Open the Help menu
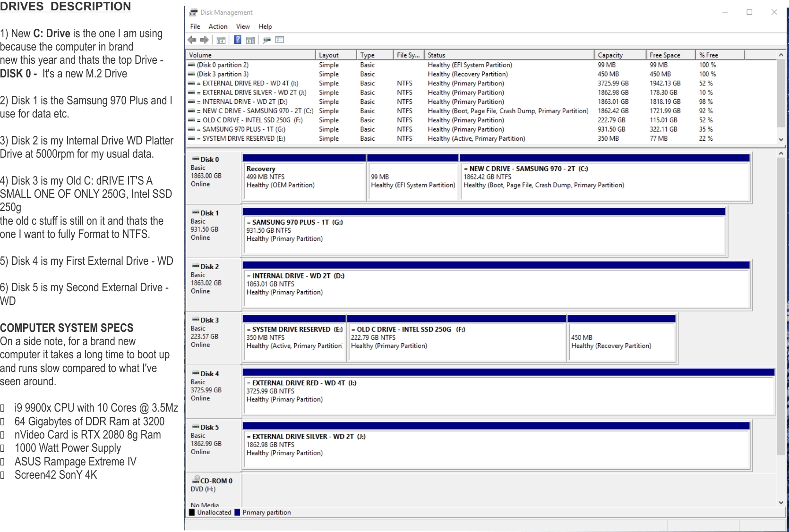Viewport: 789px width, 532px height. coord(265,26)
